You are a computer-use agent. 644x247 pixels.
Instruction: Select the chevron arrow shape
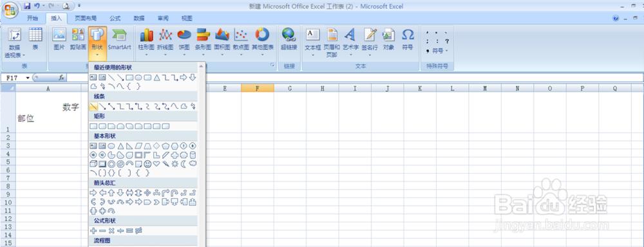click(x=156, y=201)
